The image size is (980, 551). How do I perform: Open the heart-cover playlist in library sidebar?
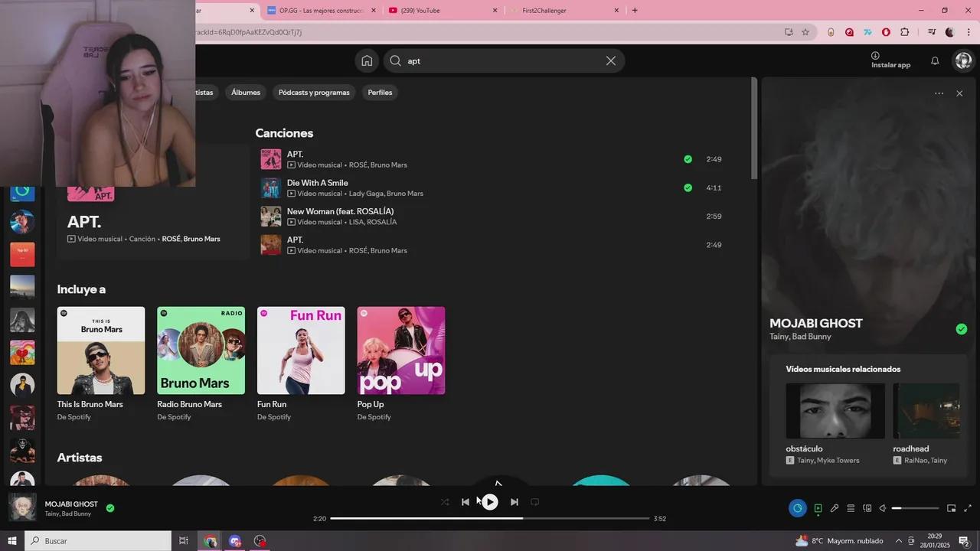tap(22, 353)
